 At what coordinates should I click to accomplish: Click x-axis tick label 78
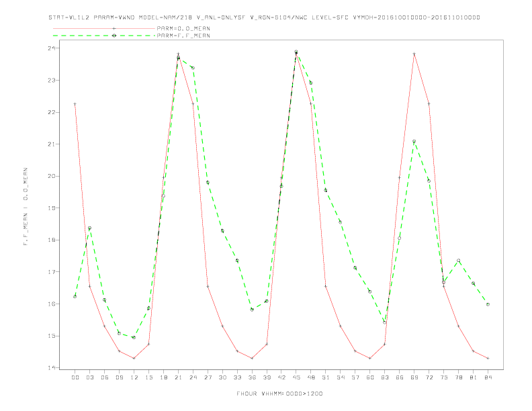pyautogui.click(x=459, y=377)
